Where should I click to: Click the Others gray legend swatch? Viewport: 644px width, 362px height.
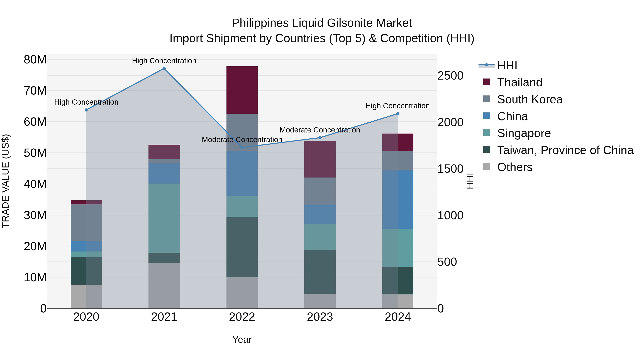(487, 166)
